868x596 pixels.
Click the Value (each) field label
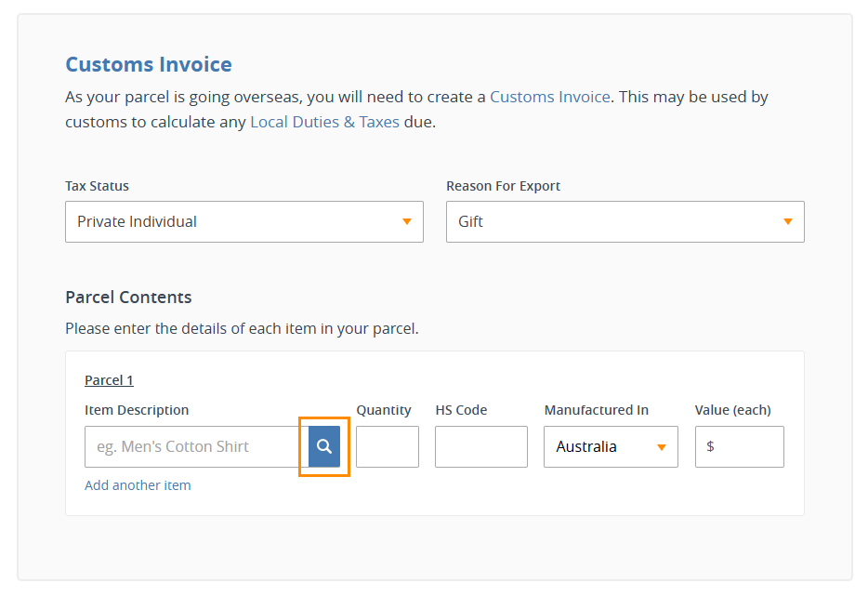[732, 410]
